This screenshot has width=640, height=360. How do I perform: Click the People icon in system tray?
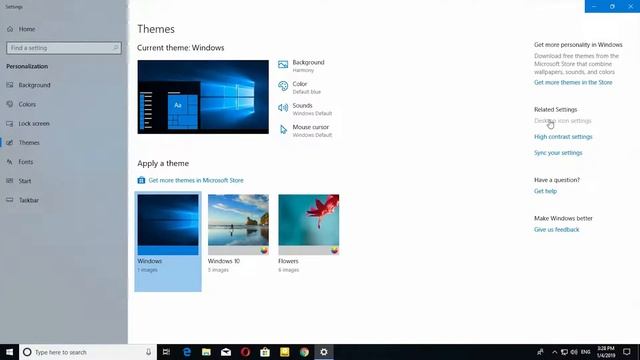click(540, 352)
